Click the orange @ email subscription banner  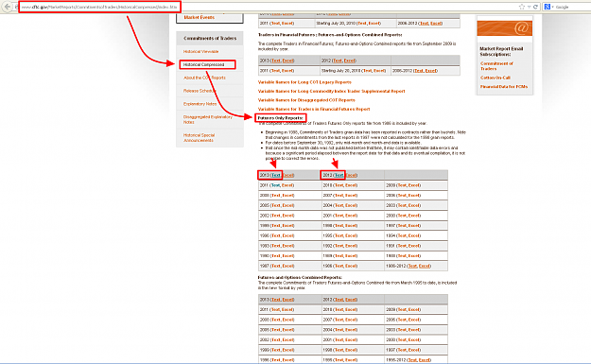click(504, 28)
